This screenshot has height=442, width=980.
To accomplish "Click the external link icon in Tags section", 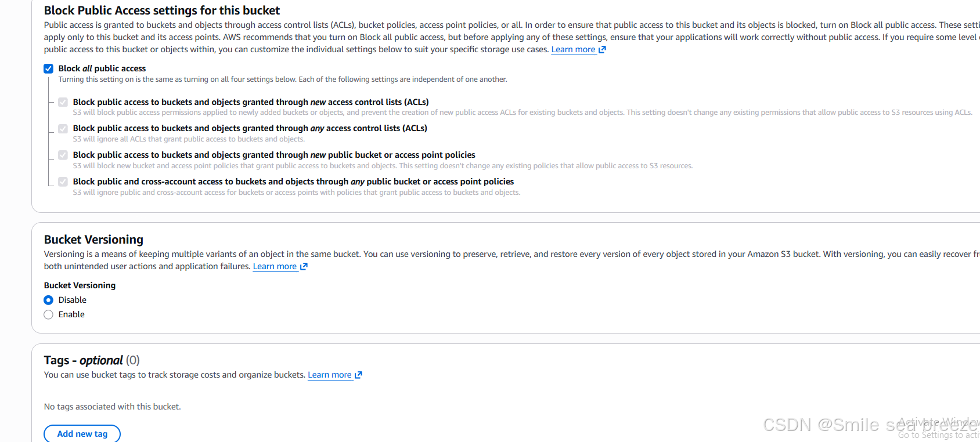I will 358,375.
